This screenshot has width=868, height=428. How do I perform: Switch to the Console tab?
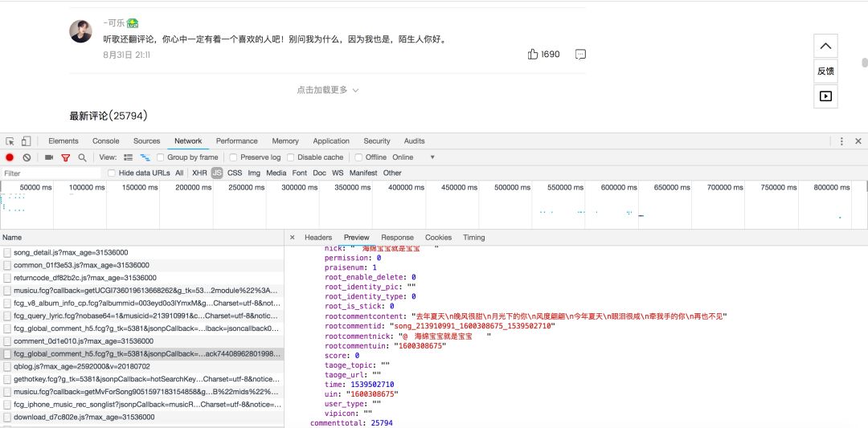106,141
